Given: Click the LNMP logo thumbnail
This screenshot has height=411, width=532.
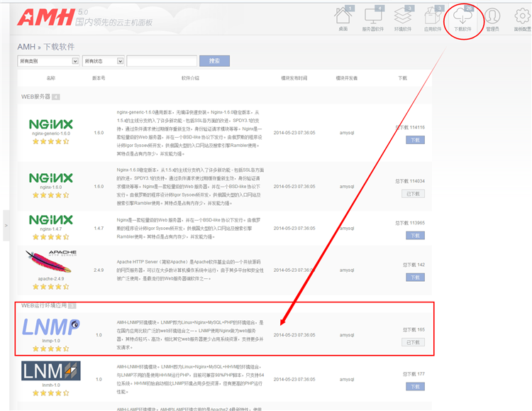Looking at the screenshot, I should point(50,327).
